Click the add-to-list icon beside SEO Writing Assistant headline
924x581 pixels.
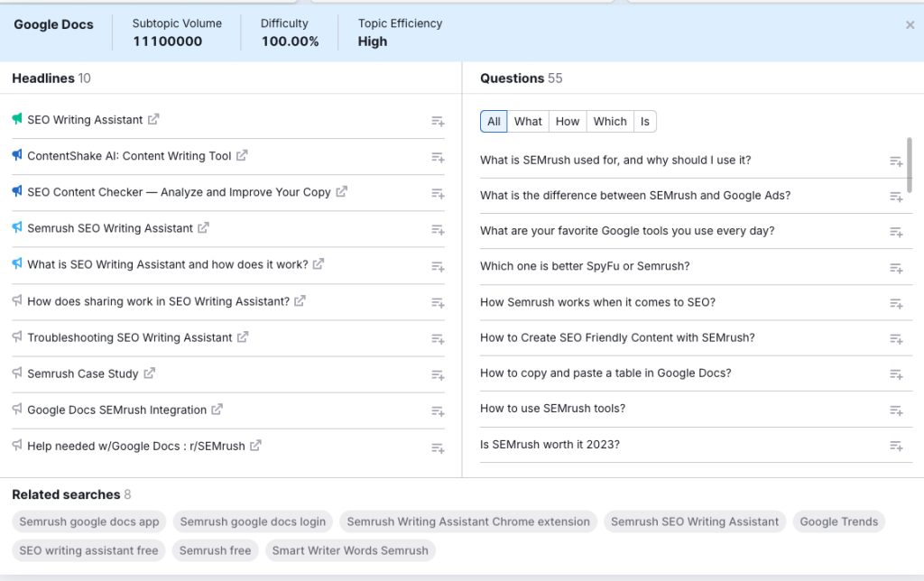[438, 121]
